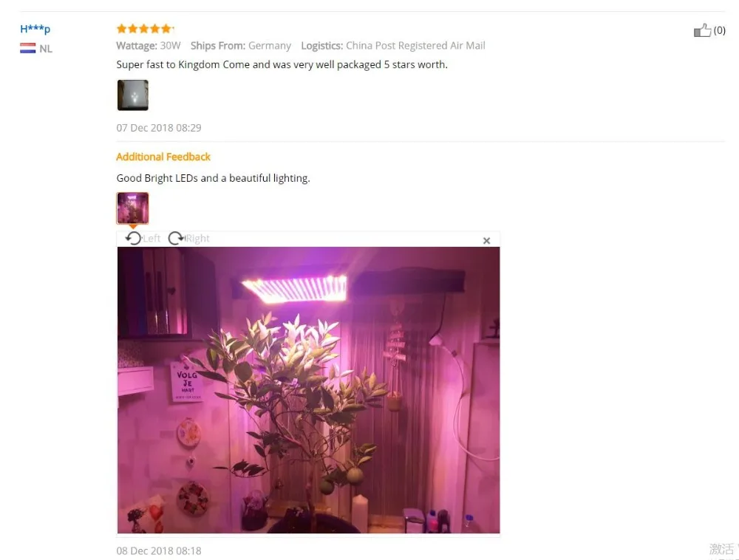The image size is (739, 560).
Task: Select the purple grow light thumbnail
Action: (x=132, y=208)
